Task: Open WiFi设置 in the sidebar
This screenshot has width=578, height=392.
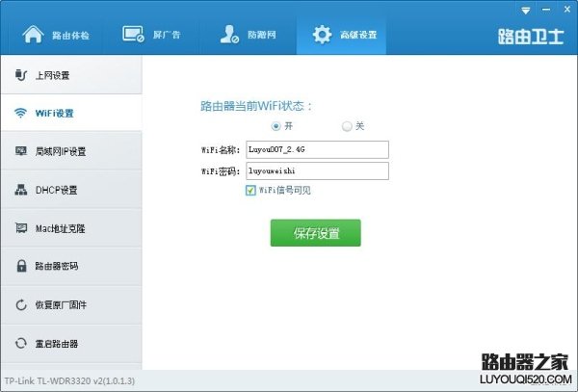Action: pos(71,113)
